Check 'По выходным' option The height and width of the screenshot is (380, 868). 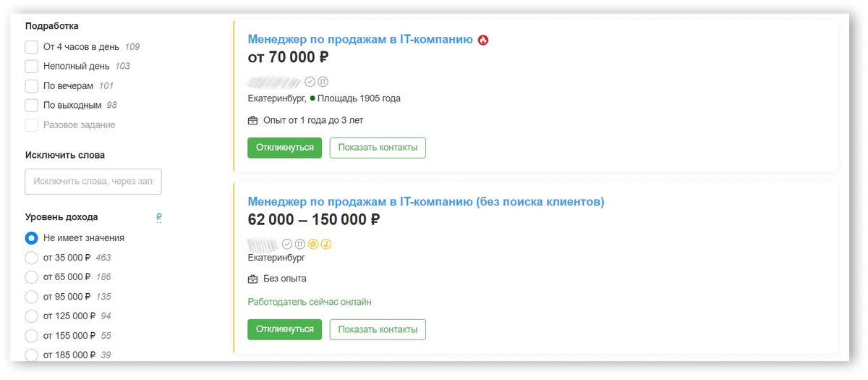pos(31,106)
